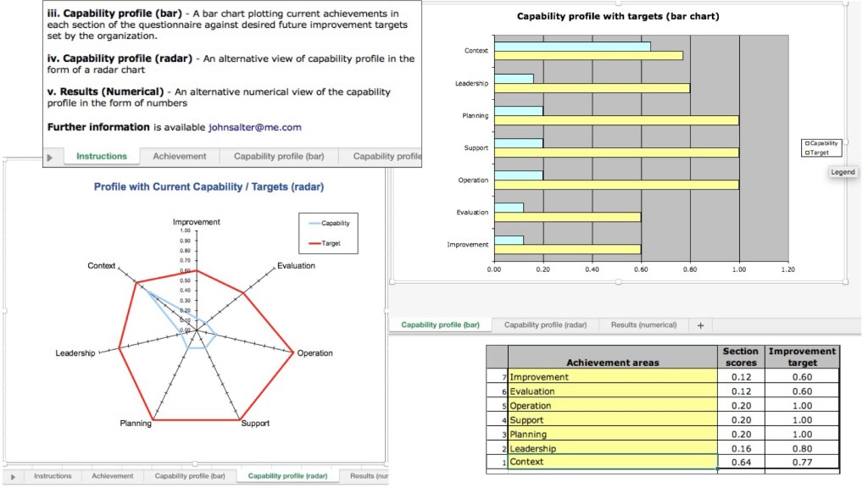This screenshot has width=868, height=488.
Task: Switch to the Results (numerical) sheet tab
Action: click(x=643, y=324)
